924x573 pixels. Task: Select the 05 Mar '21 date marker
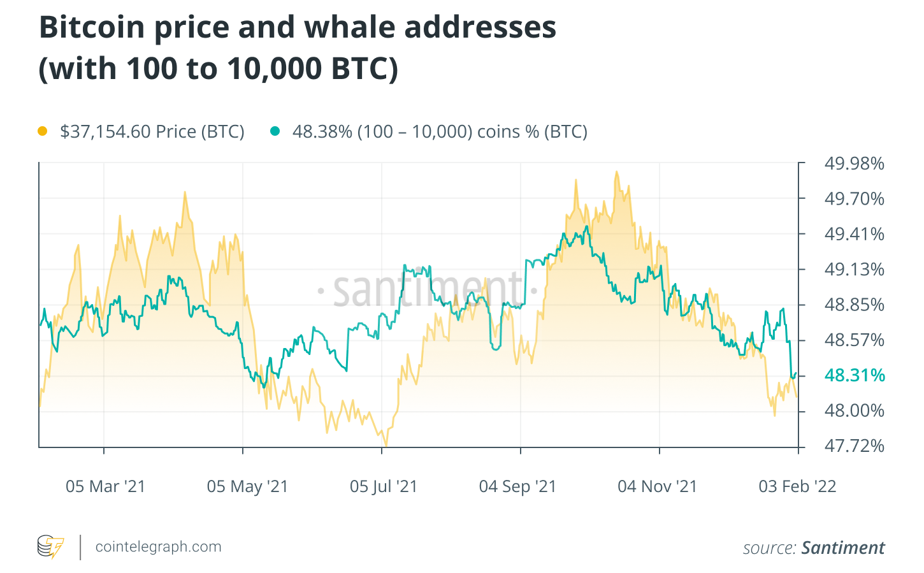click(106, 487)
